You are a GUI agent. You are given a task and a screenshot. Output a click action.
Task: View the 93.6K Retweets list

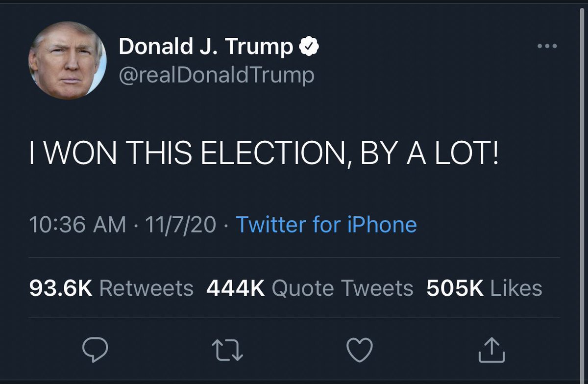coord(111,288)
